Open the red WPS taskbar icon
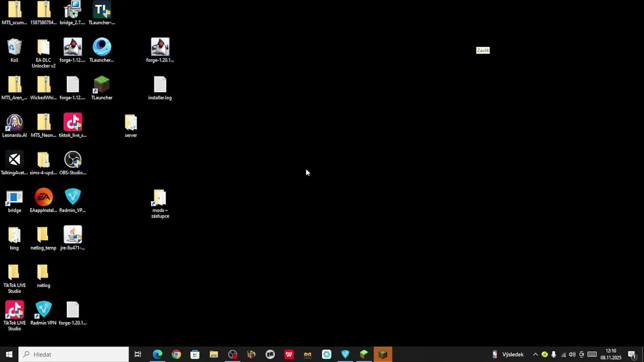The image size is (644, 362). coord(289,354)
